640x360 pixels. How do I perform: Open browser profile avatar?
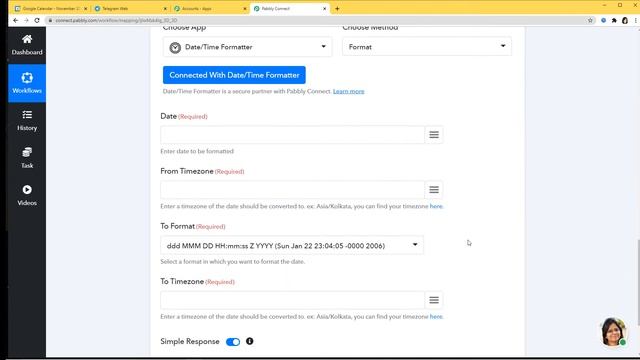(x=625, y=20)
